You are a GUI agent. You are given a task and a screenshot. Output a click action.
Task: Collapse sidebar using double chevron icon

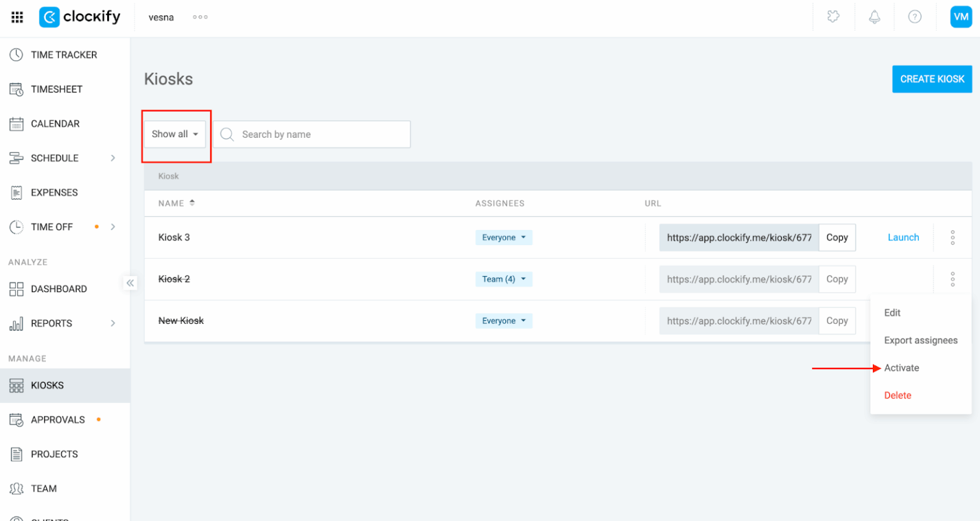(130, 283)
